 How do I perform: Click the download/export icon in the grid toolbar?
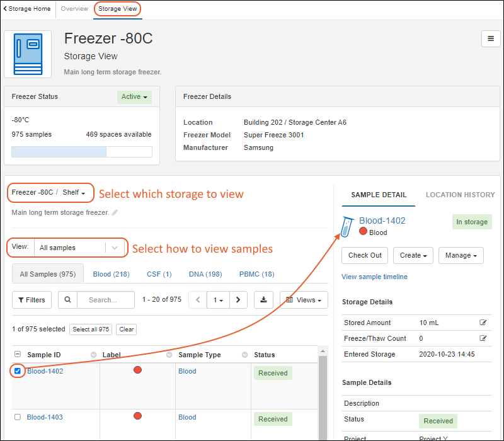click(x=263, y=300)
